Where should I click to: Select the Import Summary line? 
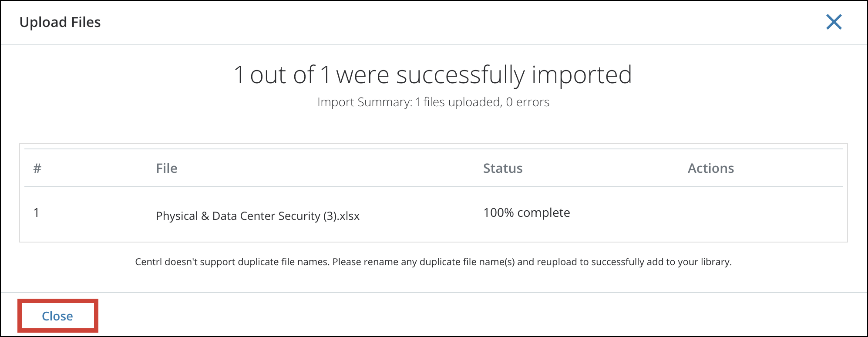tap(434, 102)
